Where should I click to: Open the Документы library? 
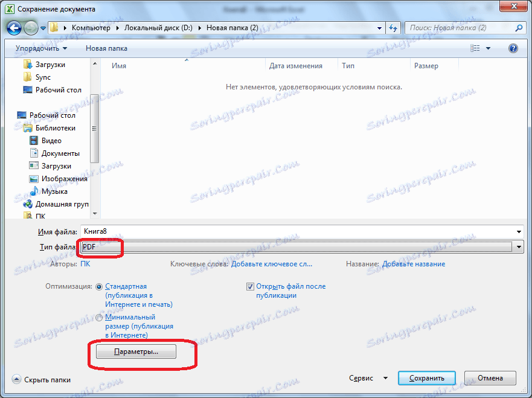pos(54,153)
